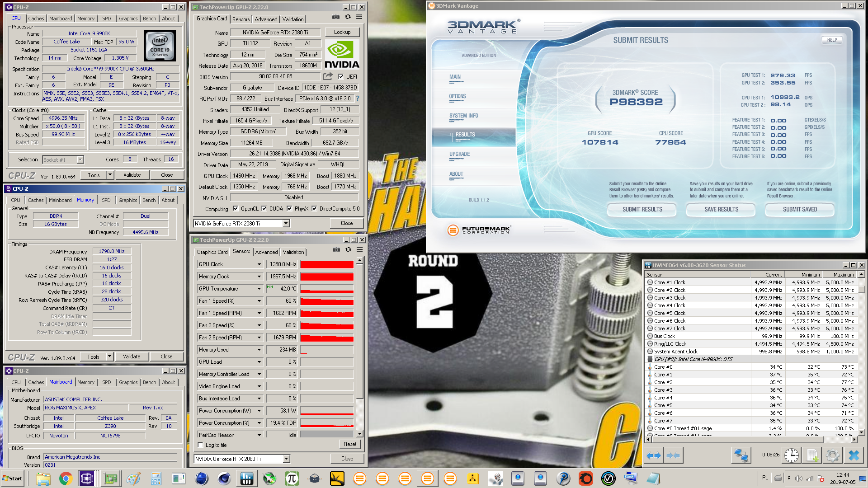Open the GPU Clock sensor dropdown
The width and height of the screenshot is (868, 488).
coord(259,264)
